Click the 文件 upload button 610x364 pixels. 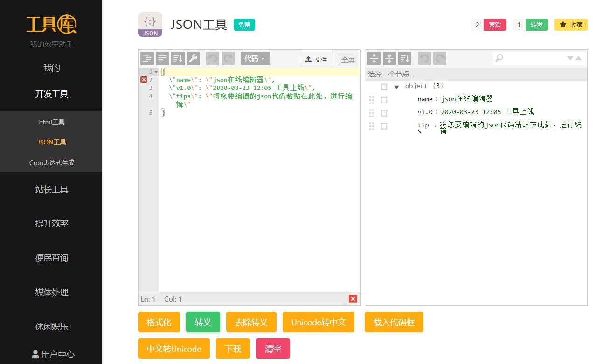pos(316,60)
